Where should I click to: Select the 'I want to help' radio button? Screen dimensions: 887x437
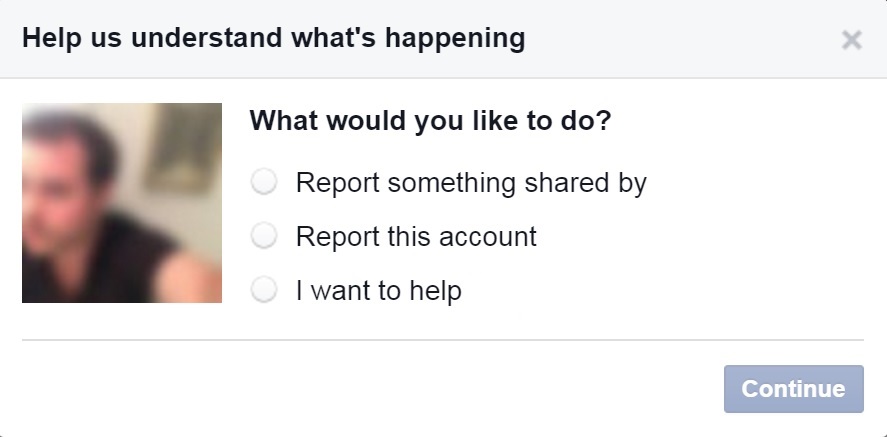click(264, 291)
